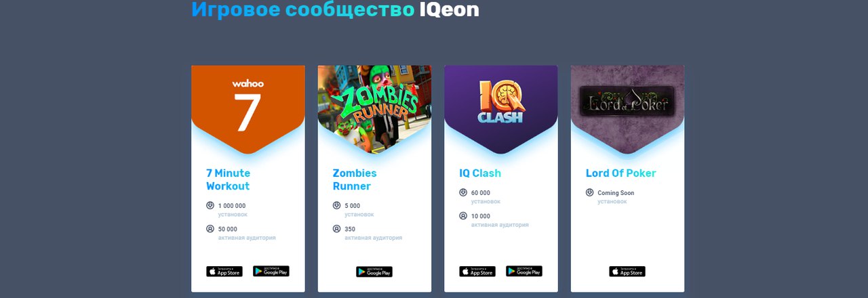The width and height of the screenshot is (868, 298).
Task: Click the download icon beside 5 000 installs
Action: coord(337,205)
